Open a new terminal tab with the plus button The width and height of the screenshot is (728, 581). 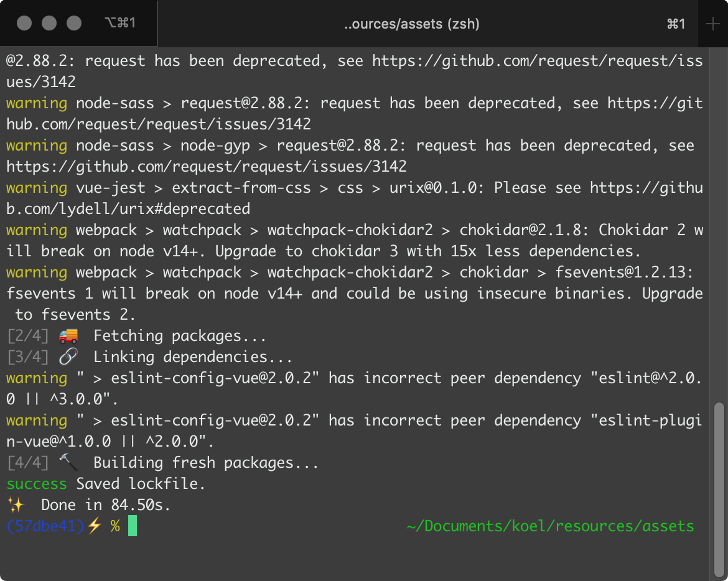click(x=714, y=24)
